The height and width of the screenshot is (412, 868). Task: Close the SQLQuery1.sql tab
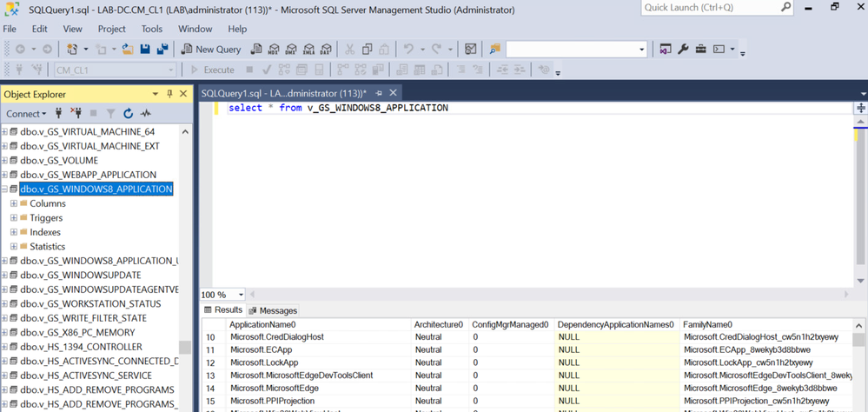click(393, 93)
